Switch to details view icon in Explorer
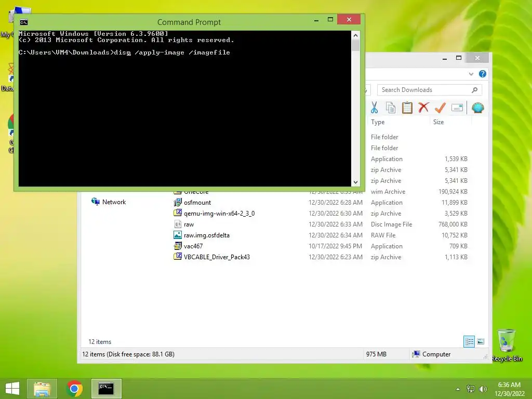Image resolution: width=532 pixels, height=399 pixels. tap(469, 341)
